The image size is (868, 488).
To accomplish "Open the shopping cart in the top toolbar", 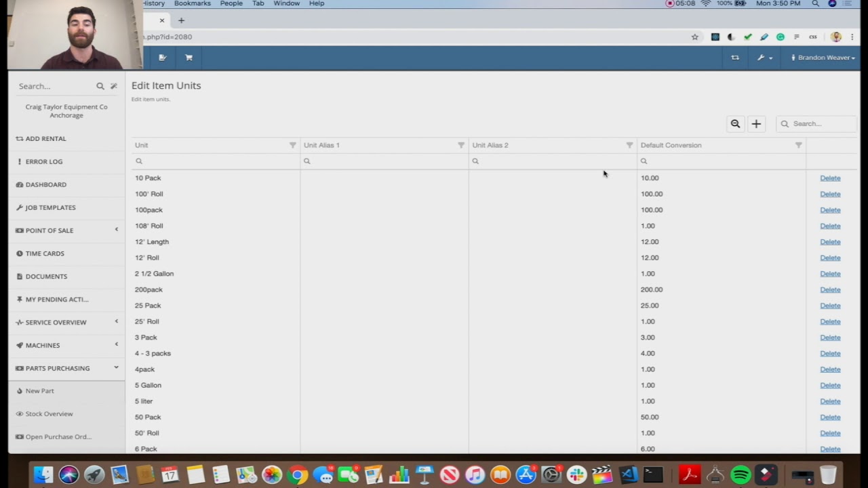I will (x=189, y=58).
